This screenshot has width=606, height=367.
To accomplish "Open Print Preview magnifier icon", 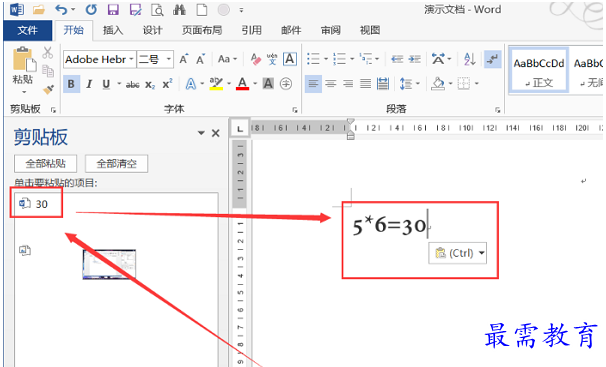I will tap(157, 10).
